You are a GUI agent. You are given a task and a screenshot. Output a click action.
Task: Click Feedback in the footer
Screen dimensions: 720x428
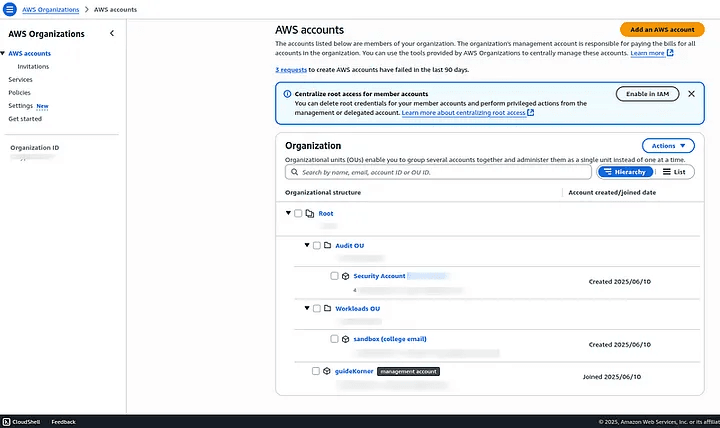coord(63,422)
